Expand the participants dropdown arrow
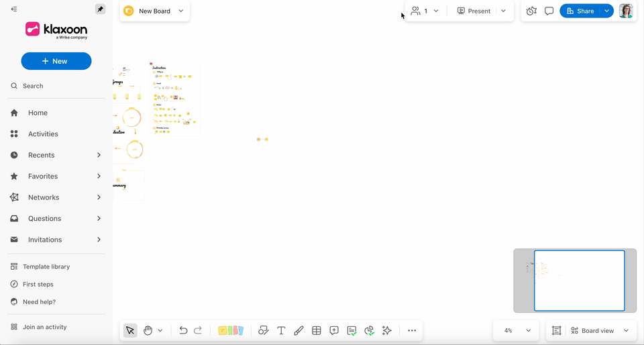The image size is (644, 345). point(436,11)
